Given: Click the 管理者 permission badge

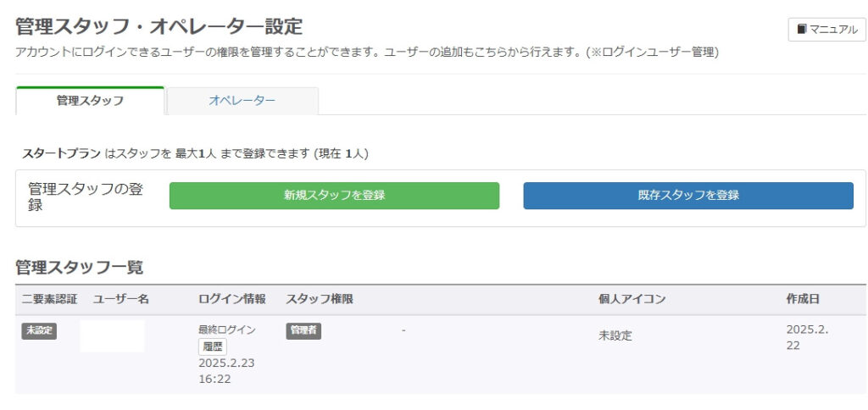Looking at the screenshot, I should point(303,331).
